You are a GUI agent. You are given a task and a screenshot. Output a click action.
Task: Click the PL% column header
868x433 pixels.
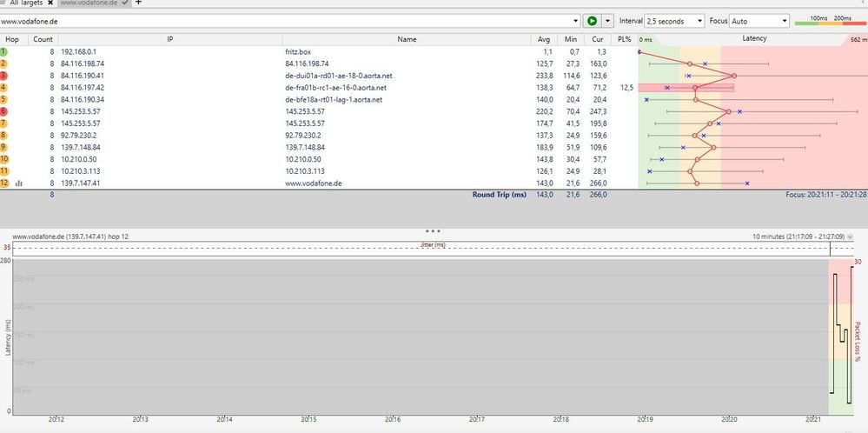[624, 39]
